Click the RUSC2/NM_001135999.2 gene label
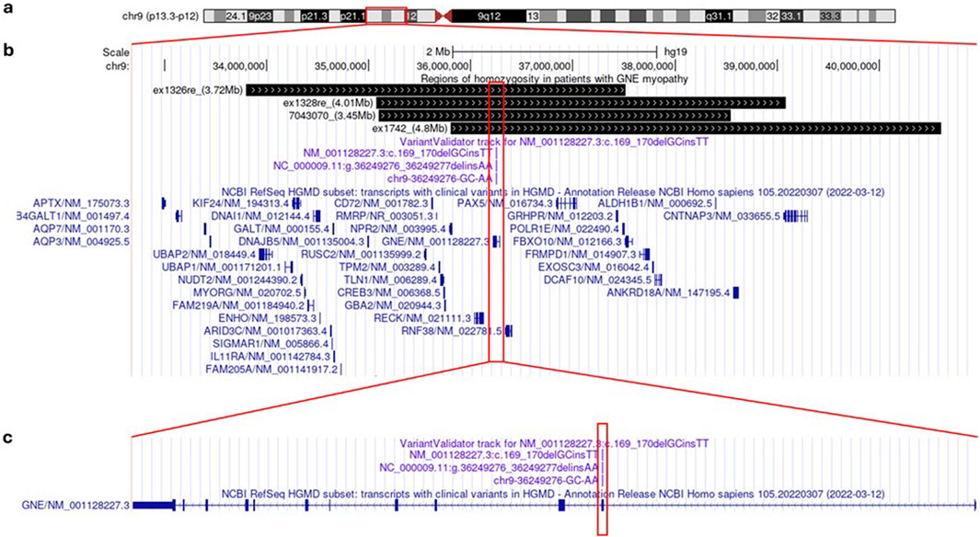The height and width of the screenshot is (537, 980). click(362, 254)
